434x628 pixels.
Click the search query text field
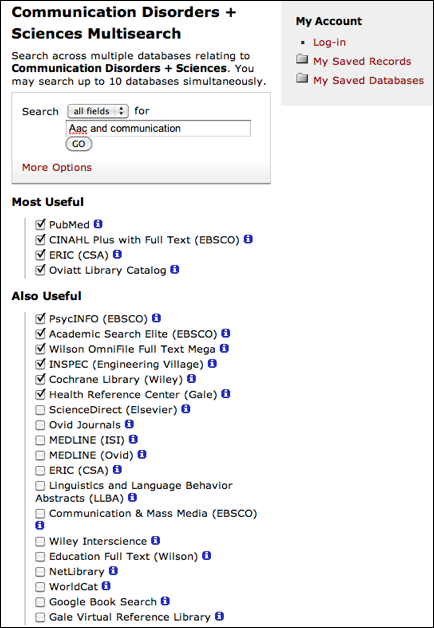pyautogui.click(x=158, y=129)
